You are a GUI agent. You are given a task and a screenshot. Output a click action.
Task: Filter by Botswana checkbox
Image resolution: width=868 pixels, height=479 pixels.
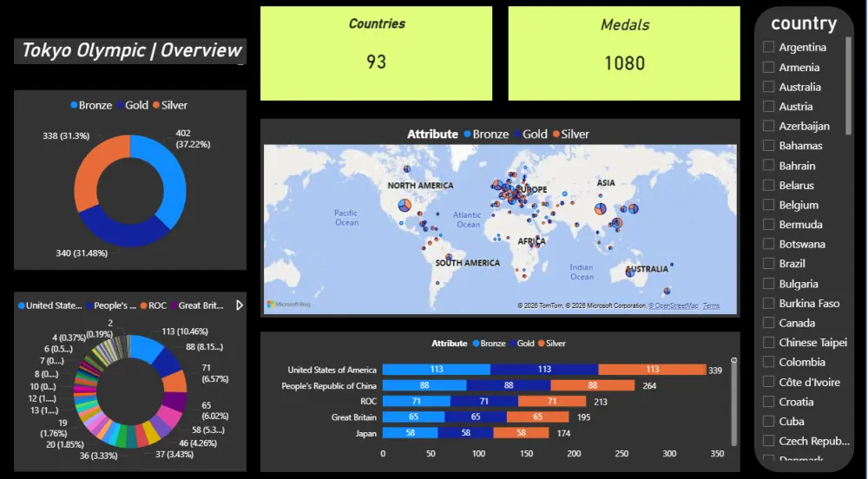pyautogui.click(x=768, y=244)
